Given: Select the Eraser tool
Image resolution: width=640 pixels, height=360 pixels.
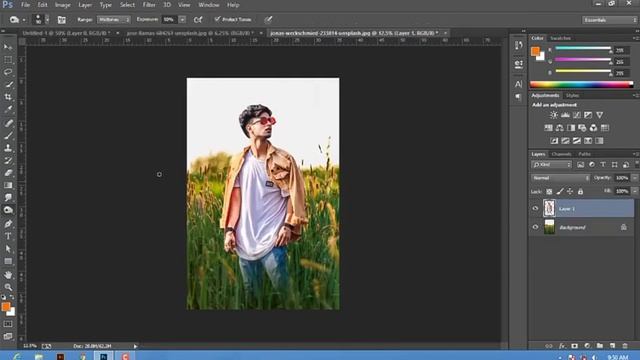Looking at the screenshot, I should click(x=8, y=173).
